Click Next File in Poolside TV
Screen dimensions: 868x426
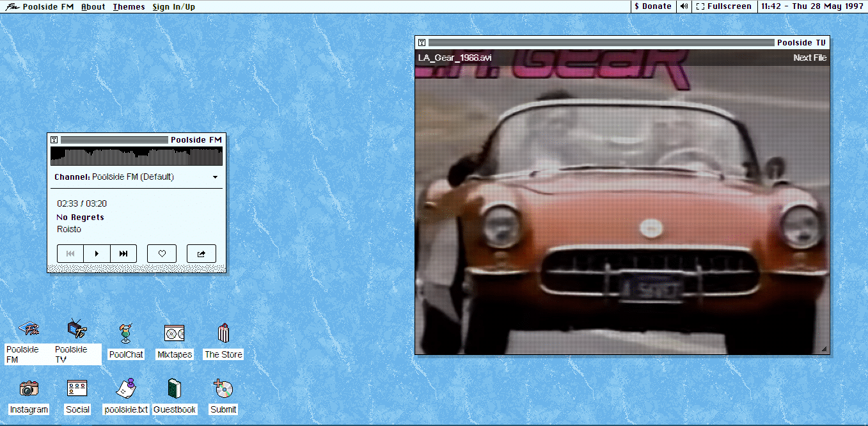click(x=810, y=58)
